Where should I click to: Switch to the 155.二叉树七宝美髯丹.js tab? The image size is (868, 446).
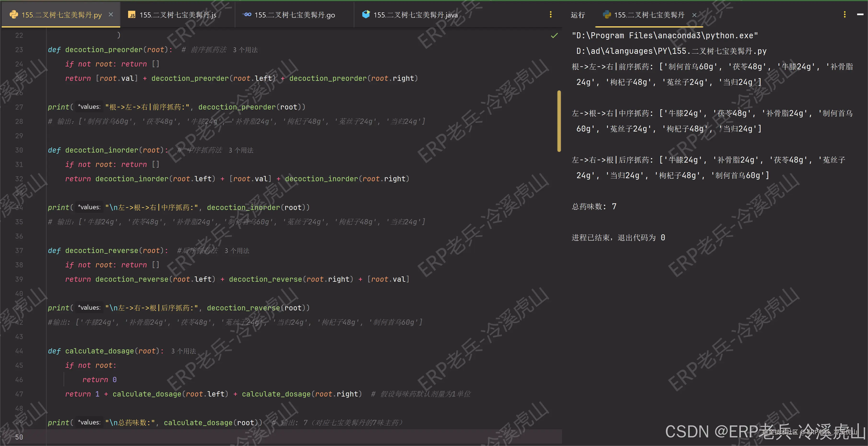(x=178, y=15)
